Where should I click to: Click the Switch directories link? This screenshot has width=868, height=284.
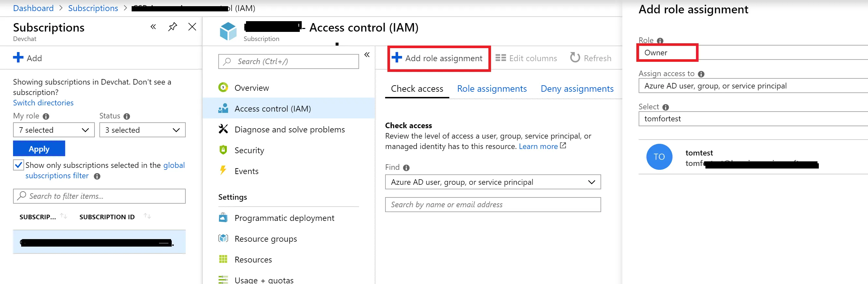click(43, 102)
